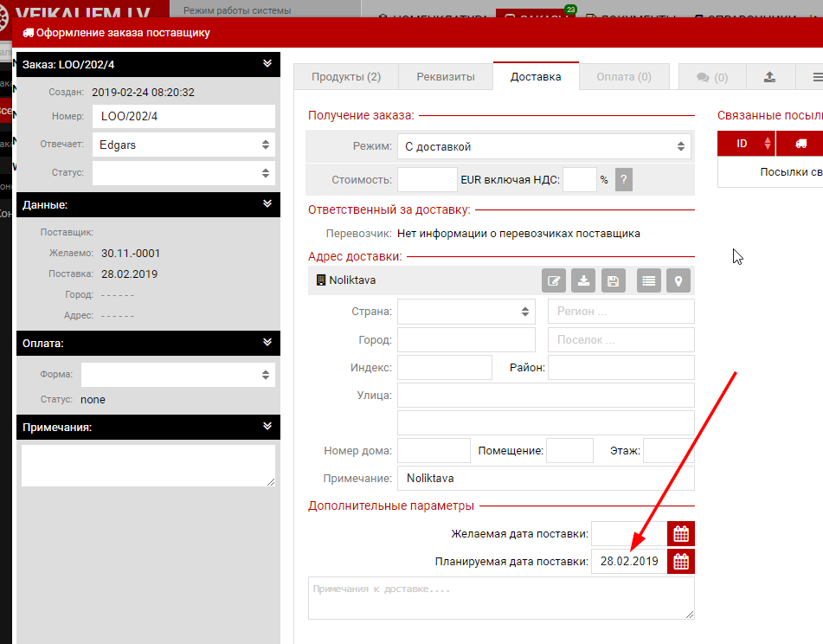The width and height of the screenshot is (823, 644).
Task: Click the download address icon
Action: click(x=584, y=280)
